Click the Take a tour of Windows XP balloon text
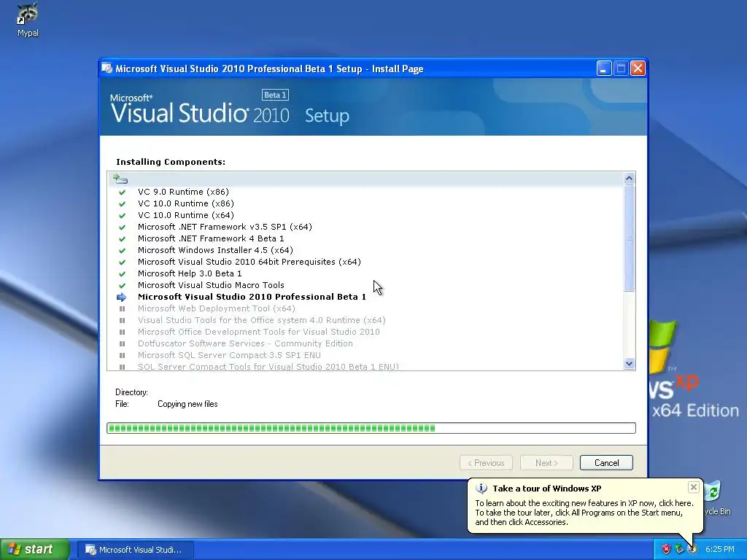Image resolution: width=747 pixels, height=560 pixels. 584,513
